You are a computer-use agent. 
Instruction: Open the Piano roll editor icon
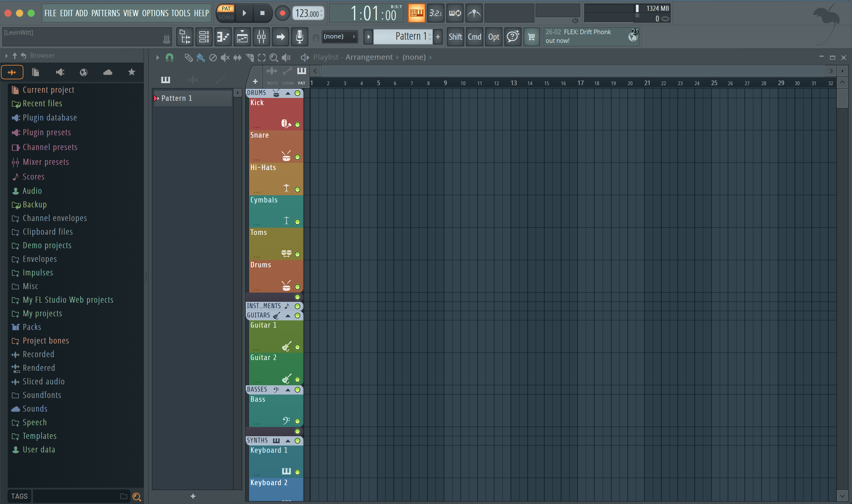click(x=223, y=37)
